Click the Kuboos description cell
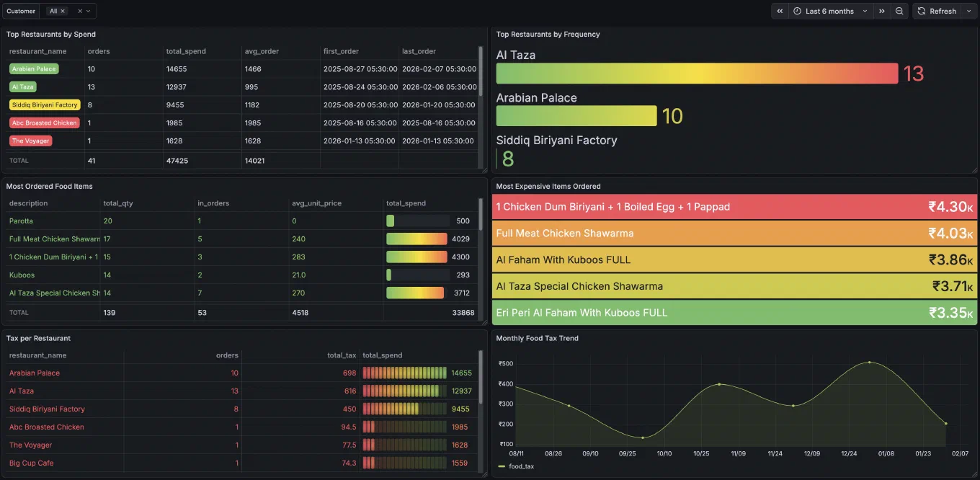Screen dimensions: 980x480 tap(22, 275)
